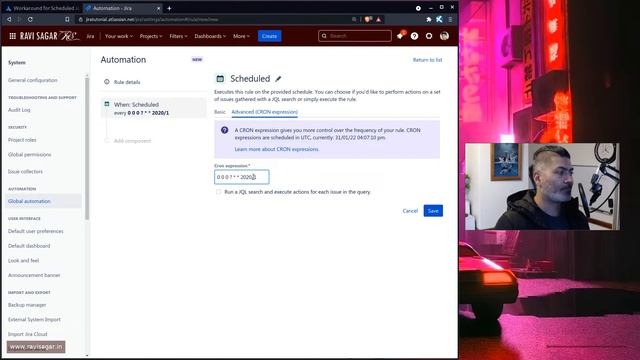Viewport: 640px width, 360px height.
Task: Select the Automation - Jira browser tab
Action: coord(122,8)
